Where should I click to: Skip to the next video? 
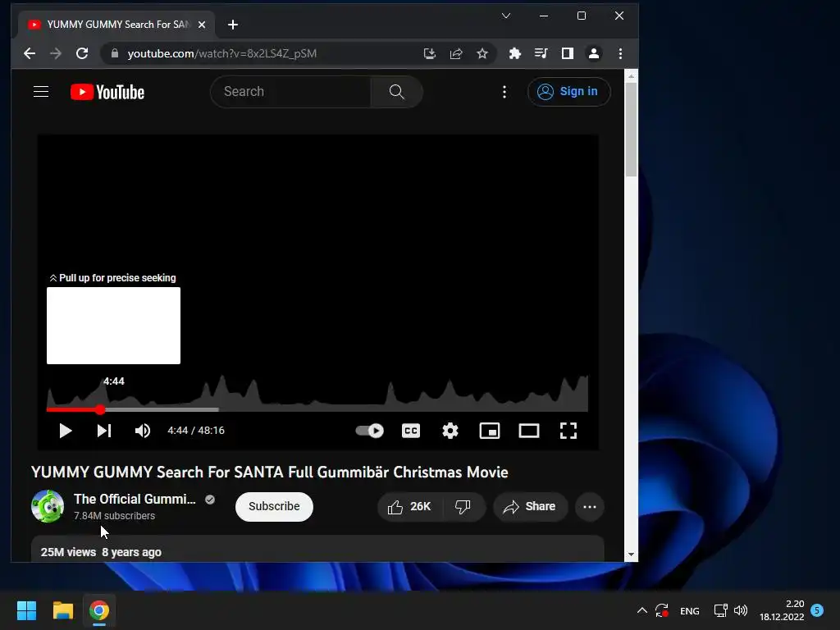click(104, 431)
